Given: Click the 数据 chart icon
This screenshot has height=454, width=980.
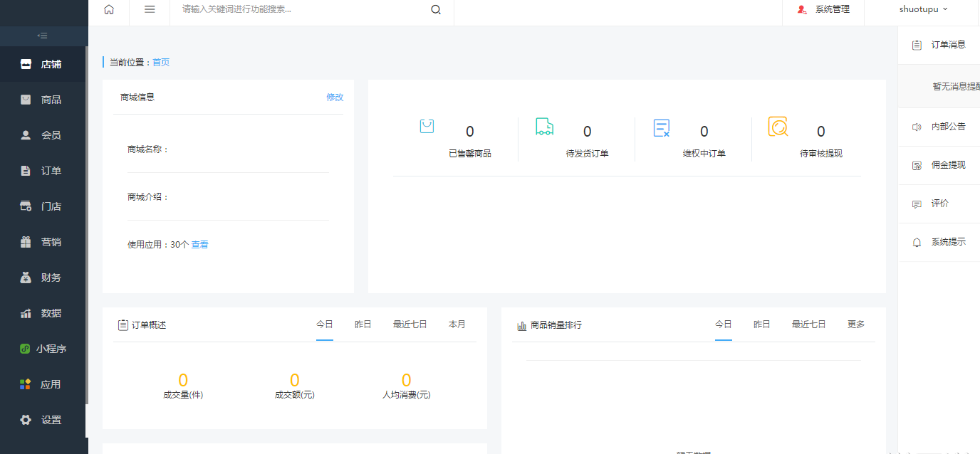Looking at the screenshot, I should 26,313.
